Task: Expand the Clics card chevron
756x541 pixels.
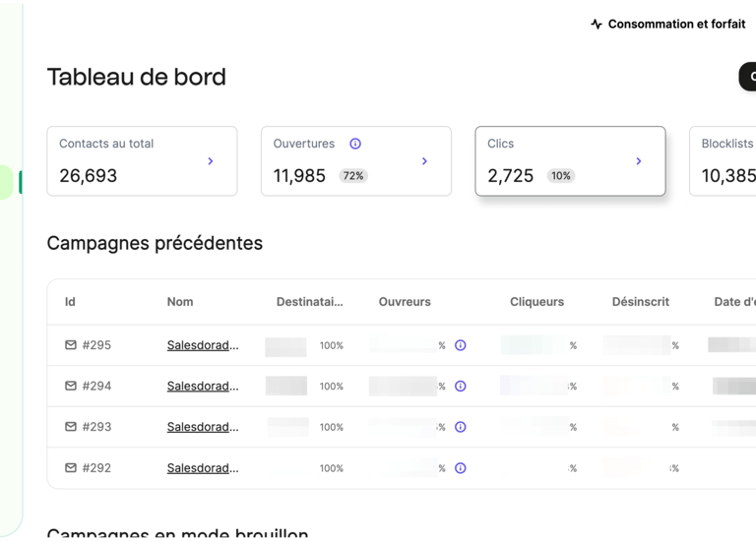Action: click(639, 161)
